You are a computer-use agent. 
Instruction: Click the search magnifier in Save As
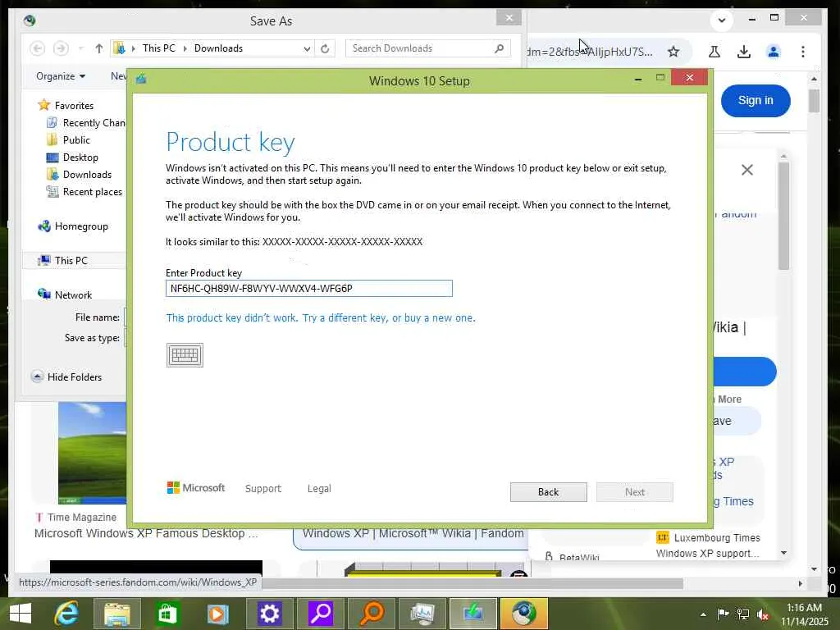pos(500,48)
